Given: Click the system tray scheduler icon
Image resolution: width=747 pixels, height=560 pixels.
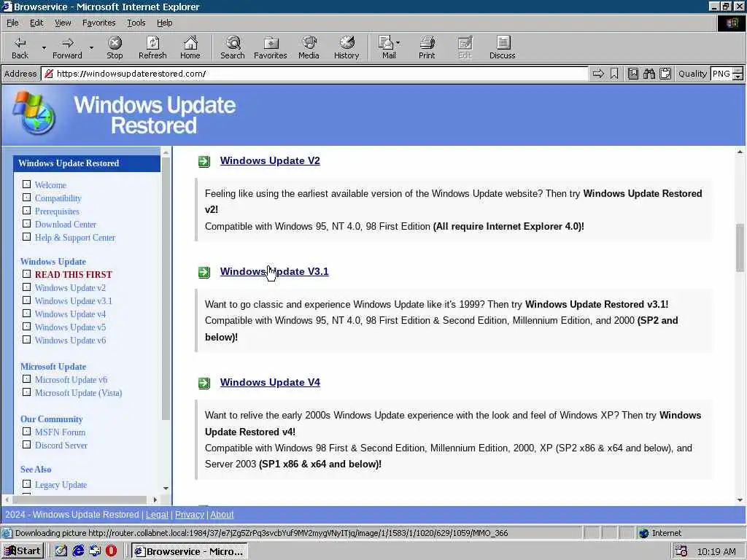Looking at the screenshot, I should click(x=681, y=551).
